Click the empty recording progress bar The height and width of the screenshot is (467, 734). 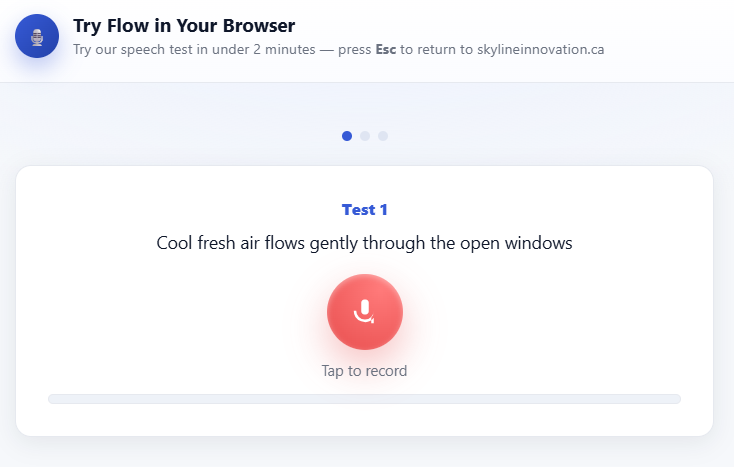(364, 399)
